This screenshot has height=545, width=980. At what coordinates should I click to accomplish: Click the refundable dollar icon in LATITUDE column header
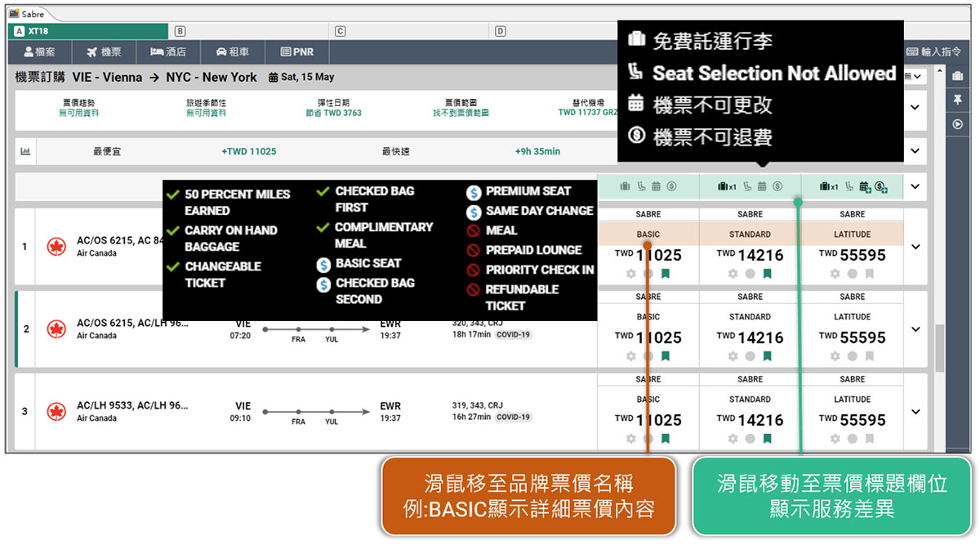click(881, 187)
